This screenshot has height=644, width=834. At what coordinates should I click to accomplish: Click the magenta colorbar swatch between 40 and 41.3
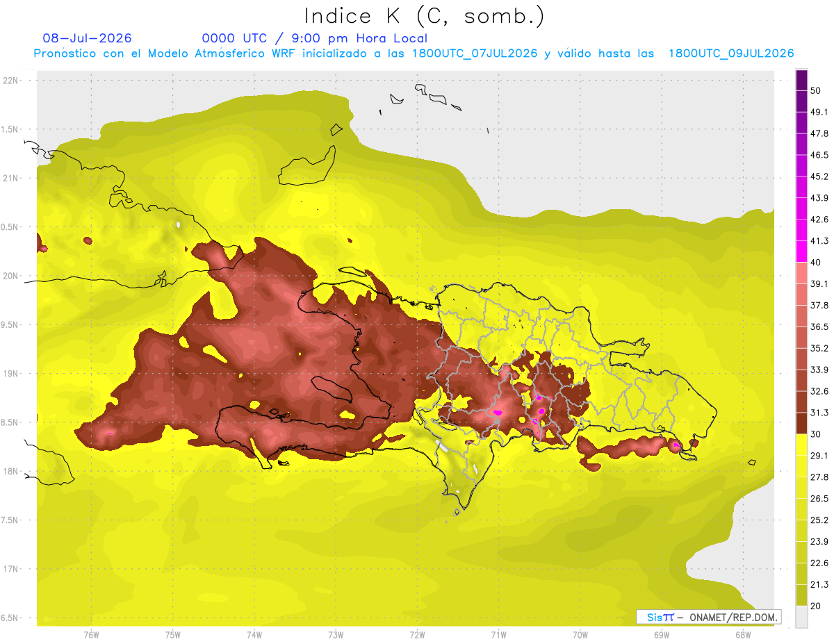[x=801, y=251]
